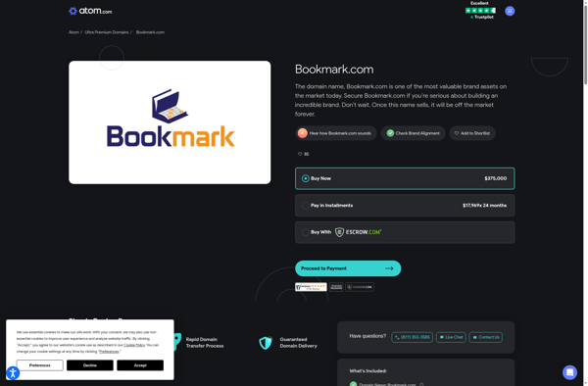Click the heart likes counter showing 85
The width and height of the screenshot is (588, 386).
point(304,154)
